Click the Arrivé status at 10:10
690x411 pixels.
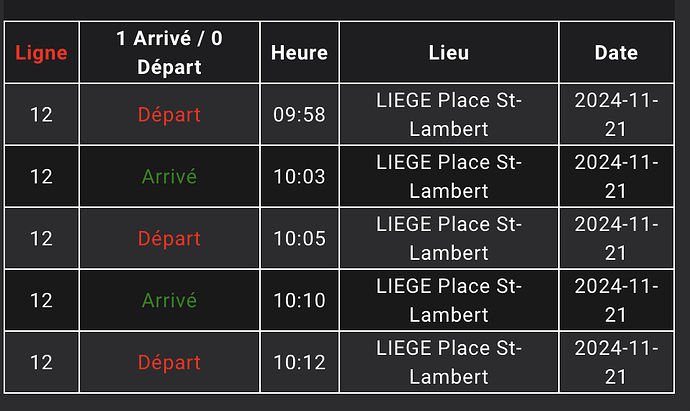[x=169, y=301]
